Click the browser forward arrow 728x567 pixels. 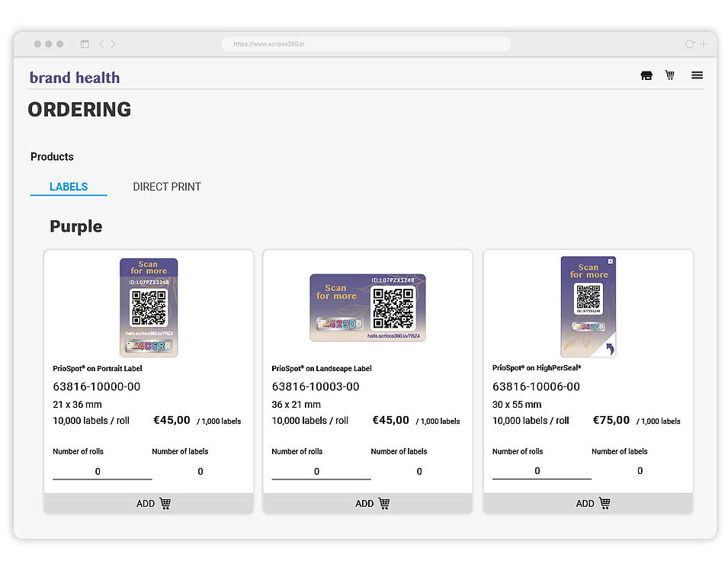click(113, 44)
